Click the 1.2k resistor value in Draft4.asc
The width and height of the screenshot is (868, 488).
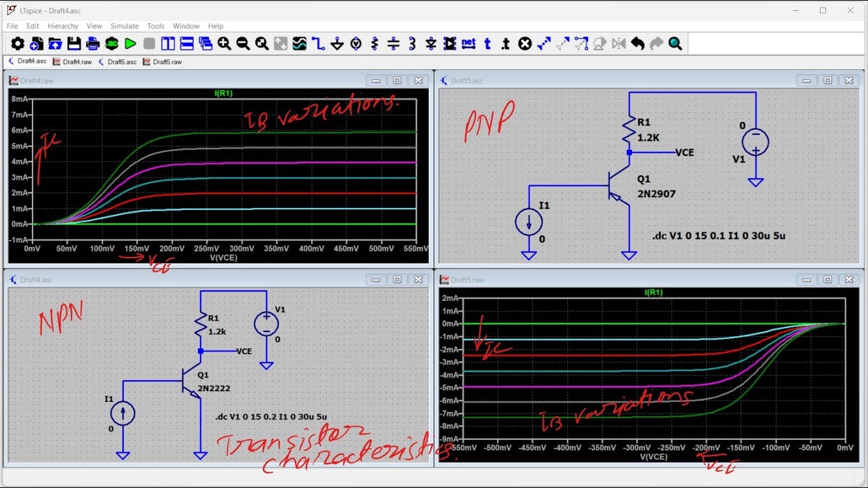coord(218,332)
